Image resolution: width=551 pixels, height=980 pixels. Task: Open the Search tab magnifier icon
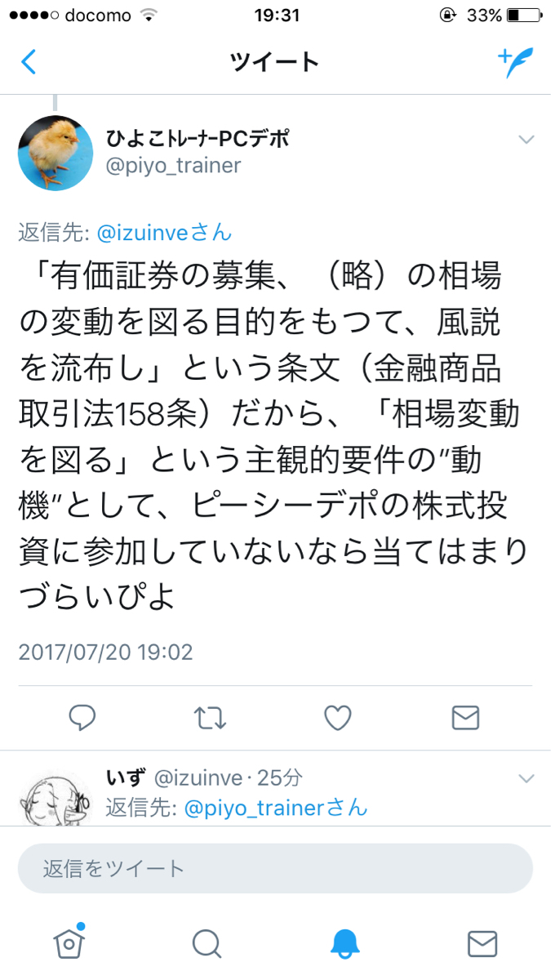(207, 943)
